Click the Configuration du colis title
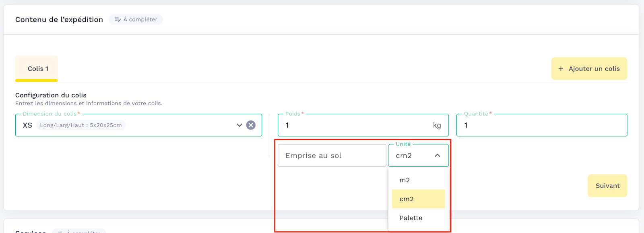The image size is (644, 233). pyautogui.click(x=51, y=95)
